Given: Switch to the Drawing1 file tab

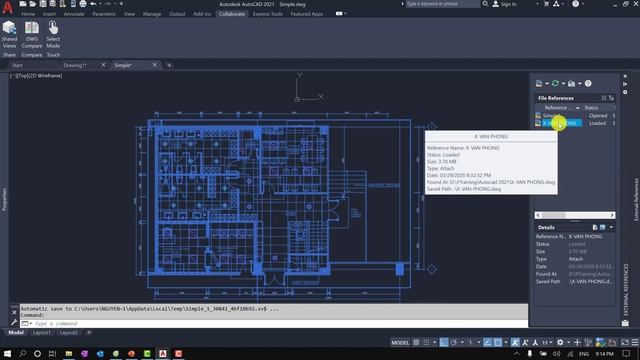Looking at the screenshot, I should pyautogui.click(x=75, y=65).
